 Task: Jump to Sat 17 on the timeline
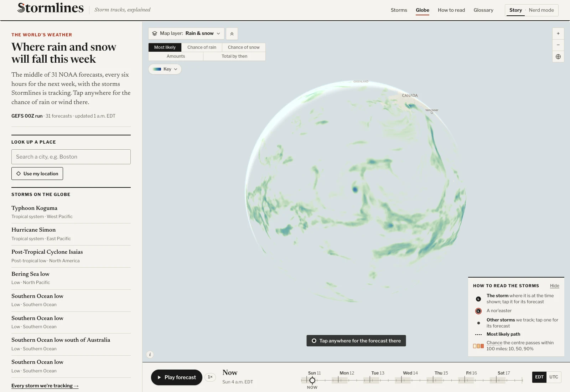[x=504, y=373]
